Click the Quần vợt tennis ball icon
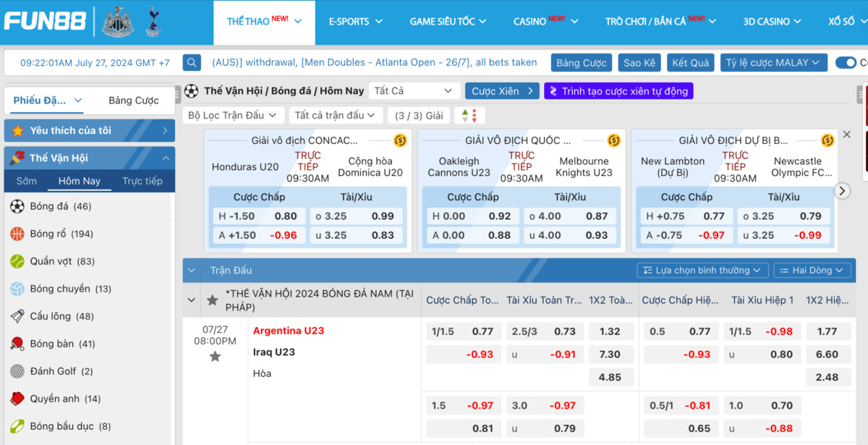 (17, 261)
